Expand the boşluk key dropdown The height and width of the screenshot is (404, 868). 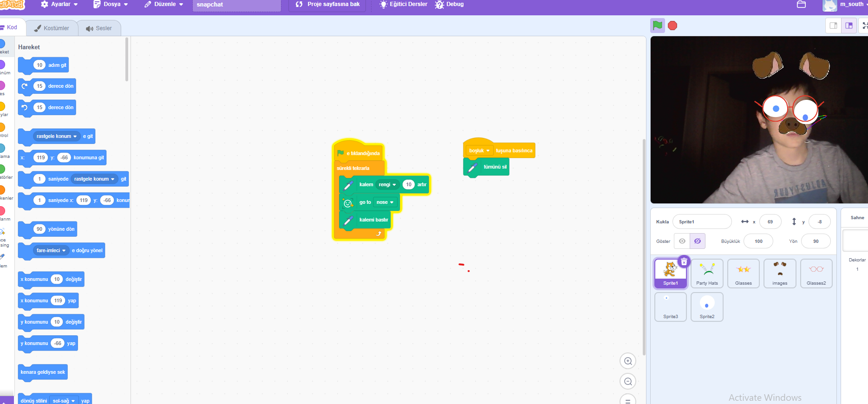[479, 150]
